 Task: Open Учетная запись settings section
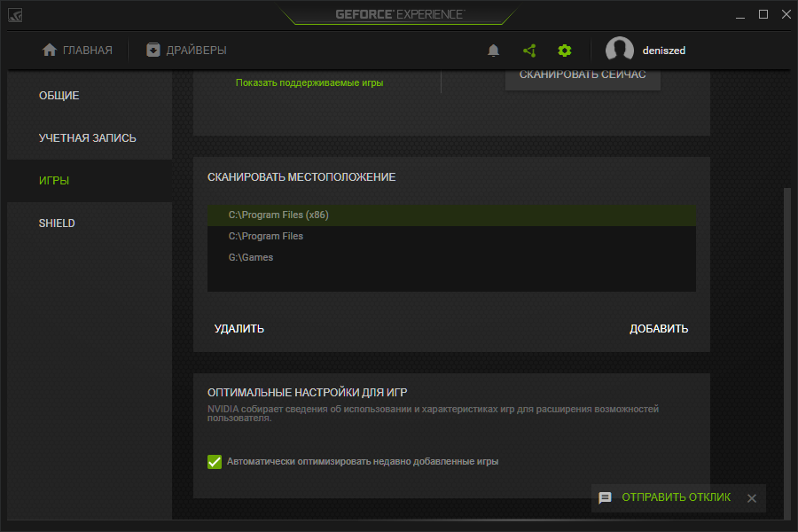pos(88,138)
